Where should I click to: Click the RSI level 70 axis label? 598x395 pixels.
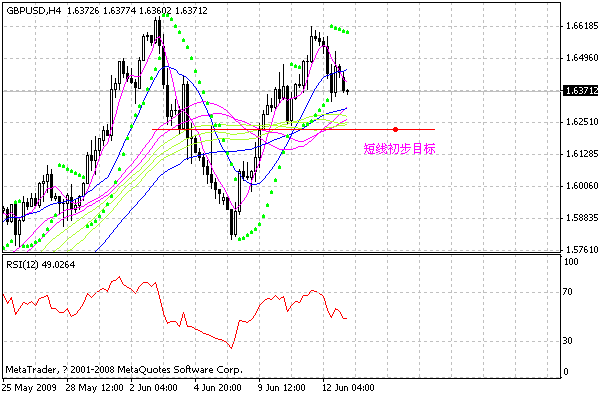(567, 292)
